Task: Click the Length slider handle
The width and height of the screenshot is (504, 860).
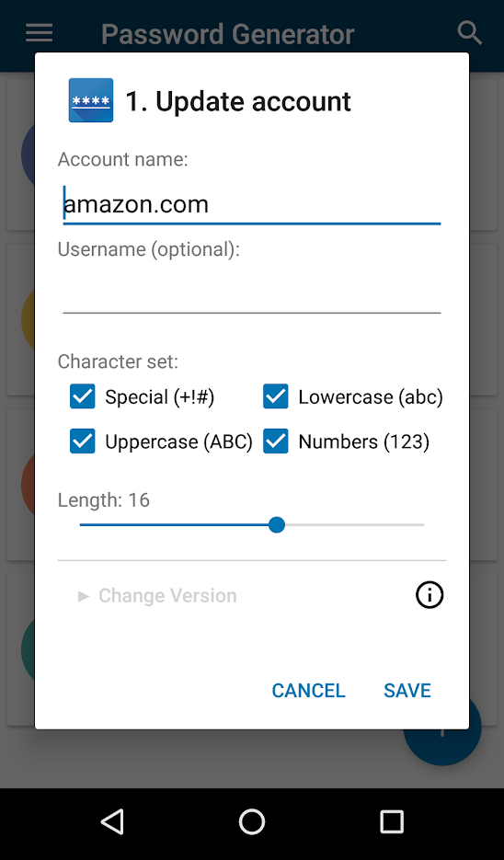Action: tap(277, 525)
